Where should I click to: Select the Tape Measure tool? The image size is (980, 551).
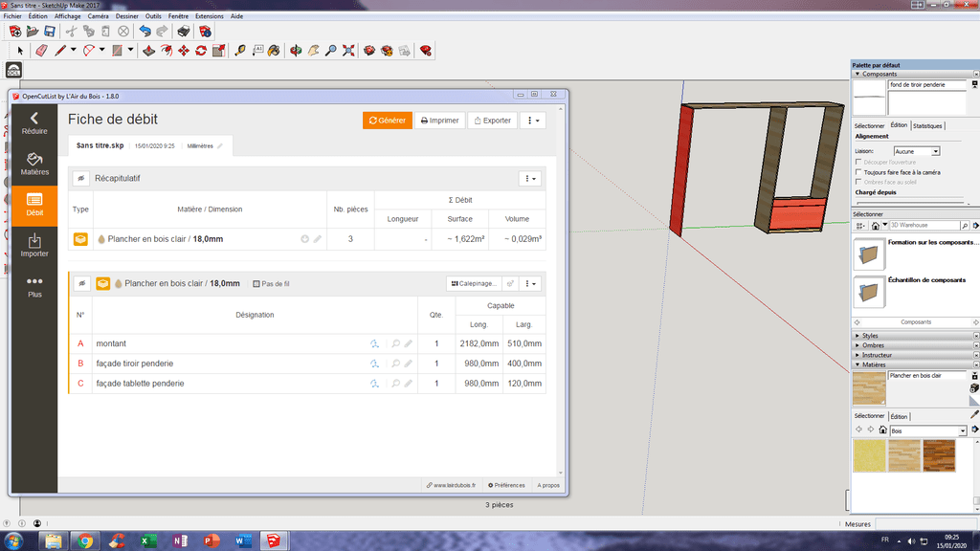240,51
